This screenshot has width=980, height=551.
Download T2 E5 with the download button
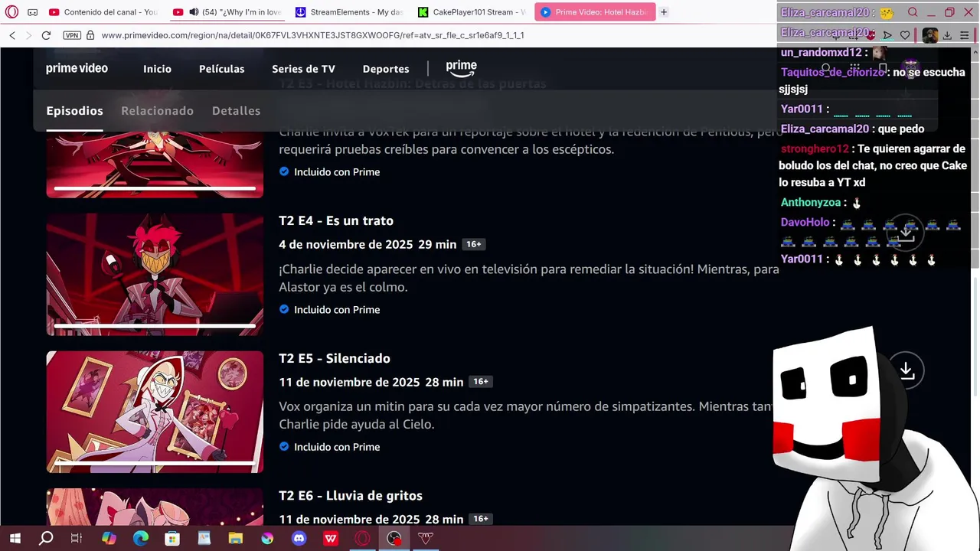(x=906, y=370)
